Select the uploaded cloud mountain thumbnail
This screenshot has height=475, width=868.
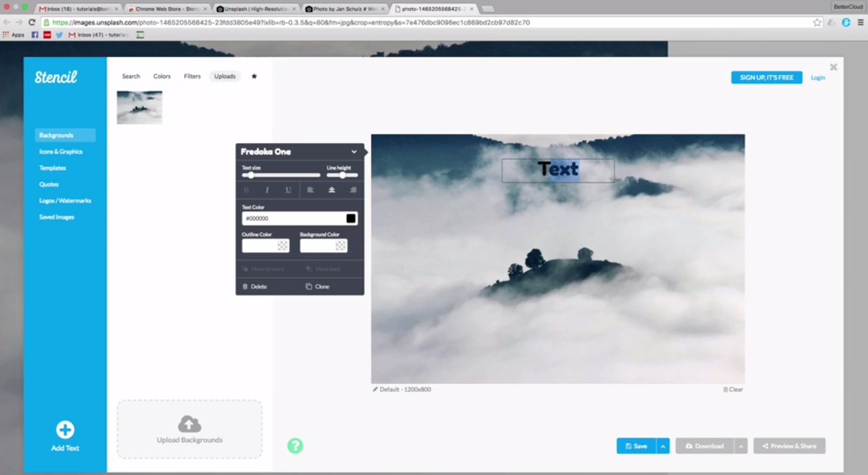coord(140,107)
